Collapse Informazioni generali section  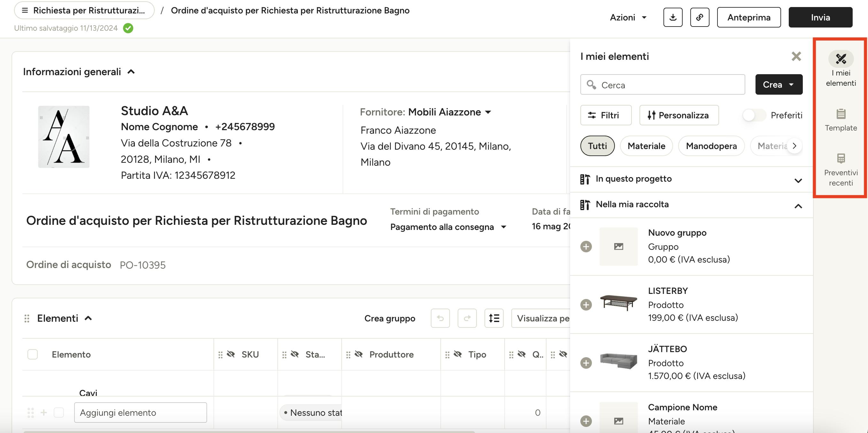131,72
